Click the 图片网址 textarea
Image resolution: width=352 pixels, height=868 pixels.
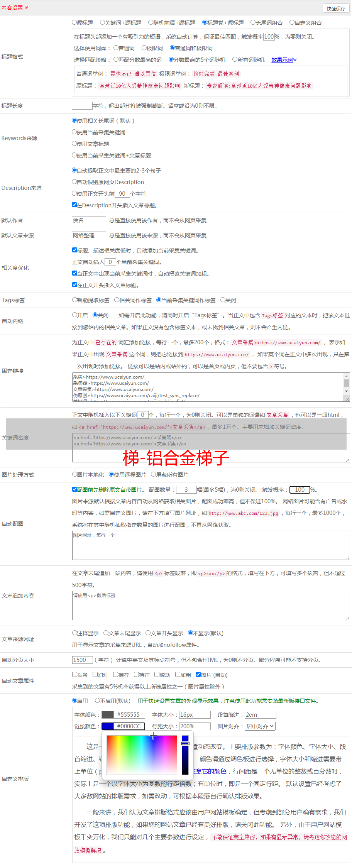(x=211, y=545)
